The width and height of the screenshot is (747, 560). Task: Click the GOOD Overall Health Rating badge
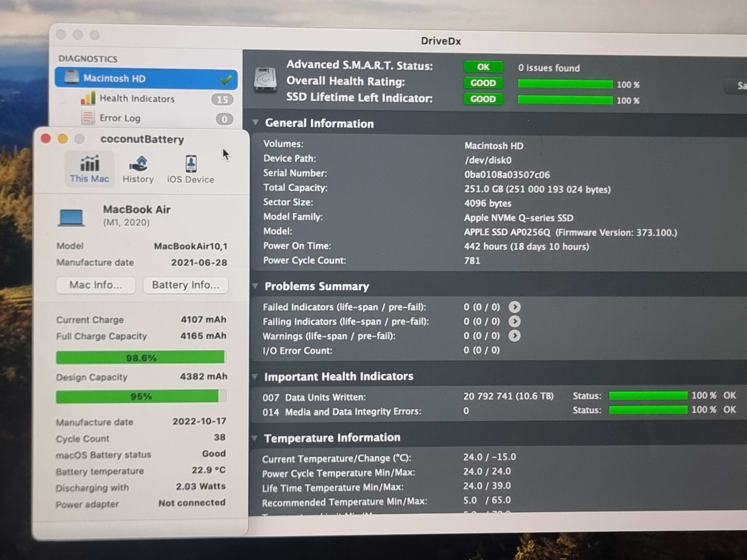coord(483,83)
